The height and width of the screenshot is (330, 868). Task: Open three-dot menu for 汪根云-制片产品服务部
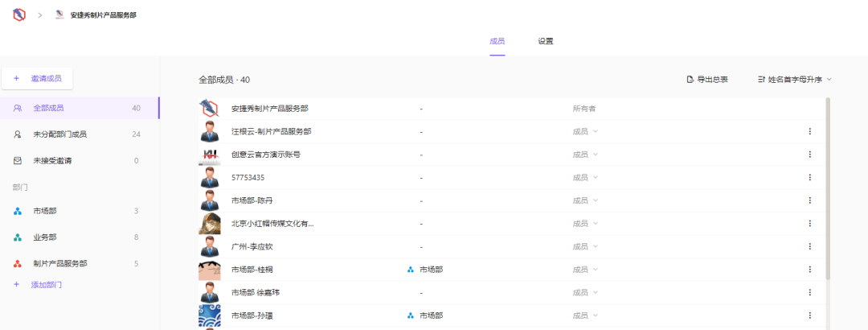[809, 131]
